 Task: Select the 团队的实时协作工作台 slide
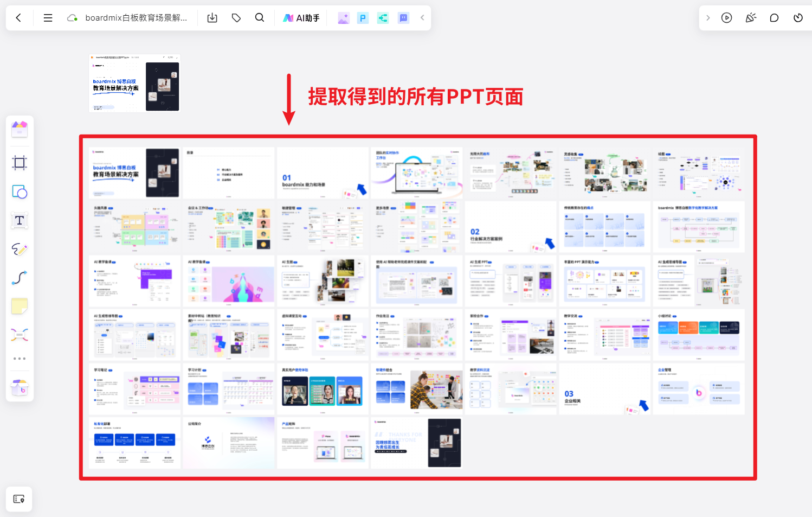(417, 173)
